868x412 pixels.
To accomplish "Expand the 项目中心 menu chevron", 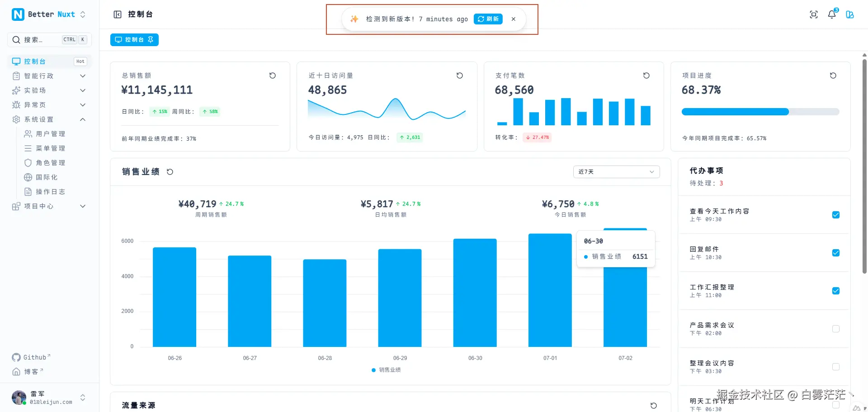I will [83, 206].
